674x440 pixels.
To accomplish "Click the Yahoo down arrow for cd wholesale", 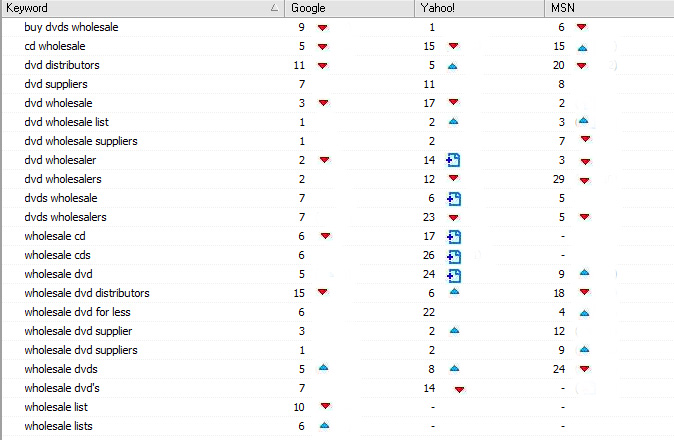I will click(453, 46).
